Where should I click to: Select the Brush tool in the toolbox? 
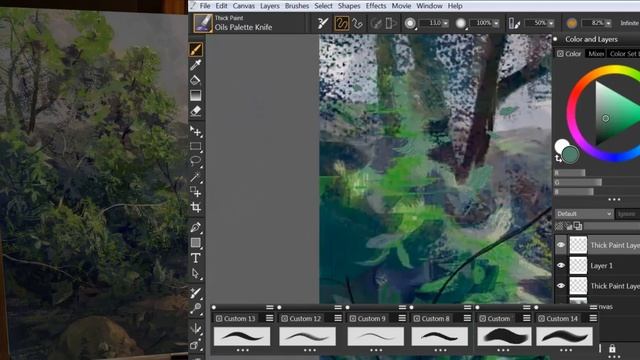pyautogui.click(x=196, y=49)
